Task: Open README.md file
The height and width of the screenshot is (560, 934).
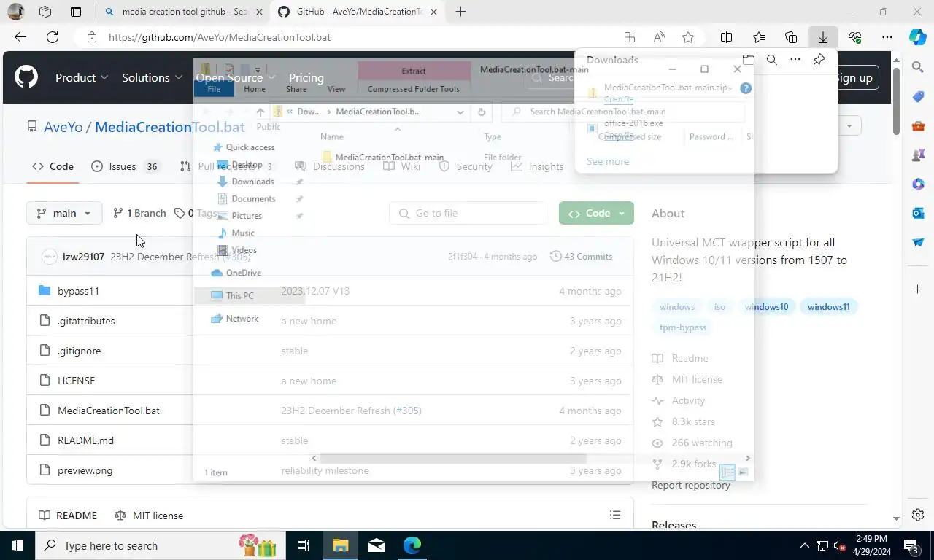Action: coord(85,440)
